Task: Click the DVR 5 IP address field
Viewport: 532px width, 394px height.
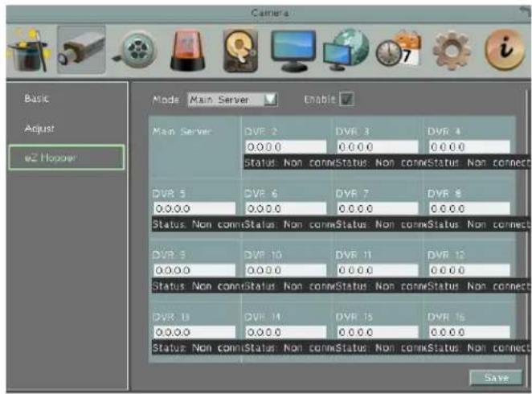Action: coord(194,208)
